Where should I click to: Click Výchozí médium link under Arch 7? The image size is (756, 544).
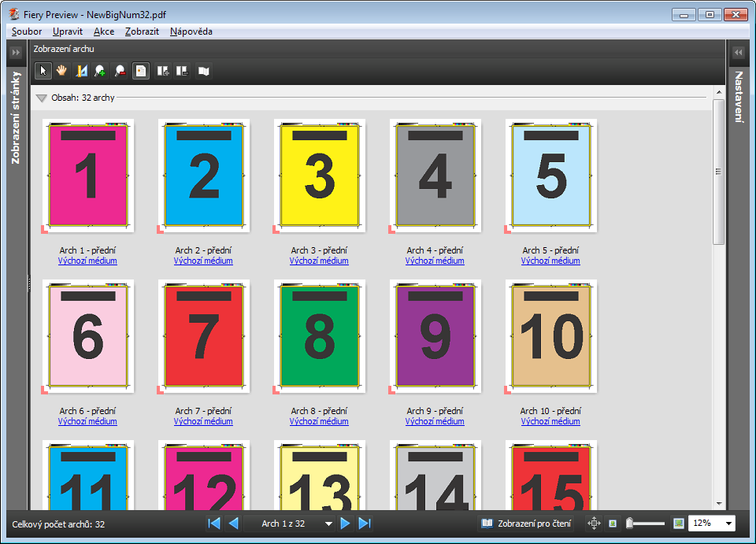pos(203,421)
